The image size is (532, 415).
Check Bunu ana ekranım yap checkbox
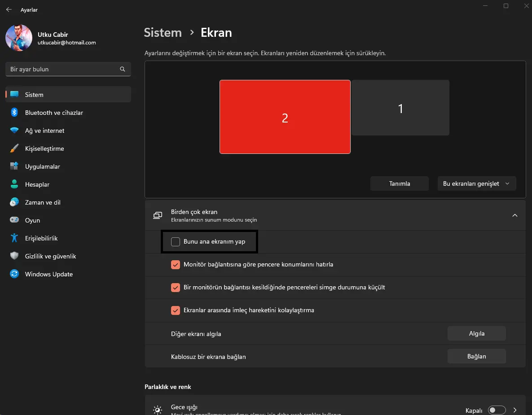[176, 242]
